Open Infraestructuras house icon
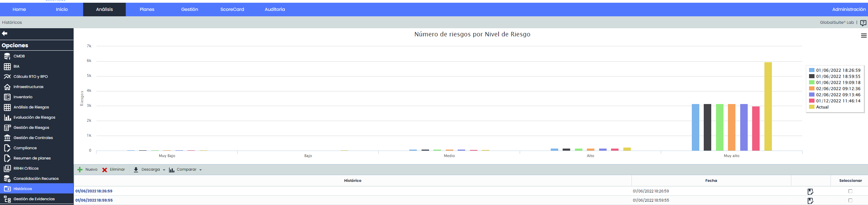 click(x=7, y=87)
